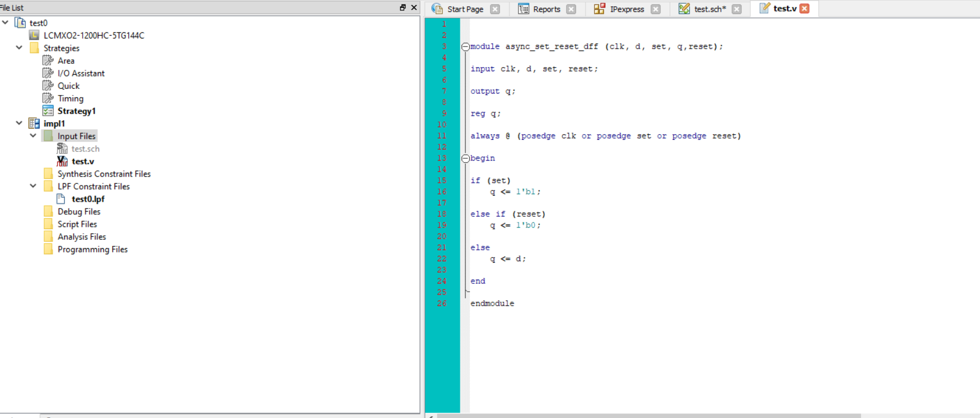Switch to the Start Page tab
The image size is (980, 418).
pos(465,9)
